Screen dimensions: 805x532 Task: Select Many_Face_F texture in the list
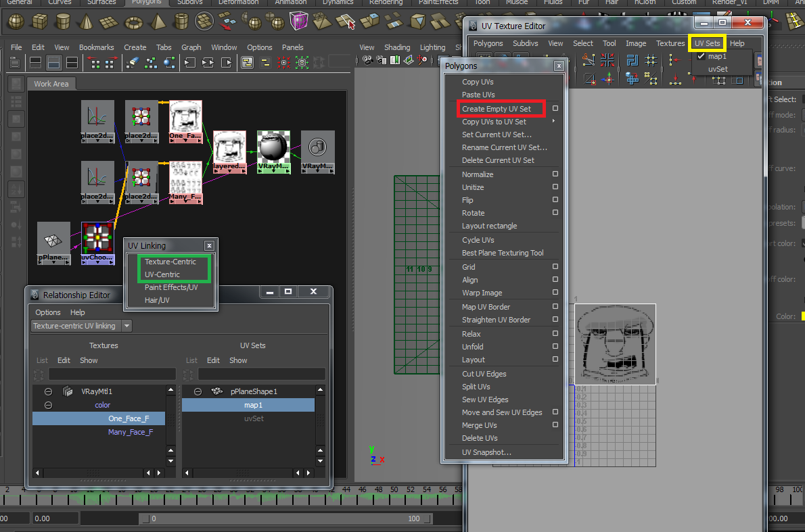click(x=130, y=432)
